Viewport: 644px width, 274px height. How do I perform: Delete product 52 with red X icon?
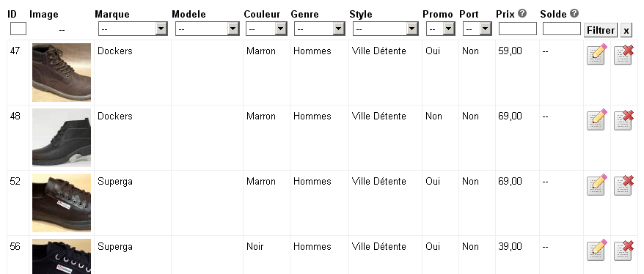pyautogui.click(x=623, y=185)
